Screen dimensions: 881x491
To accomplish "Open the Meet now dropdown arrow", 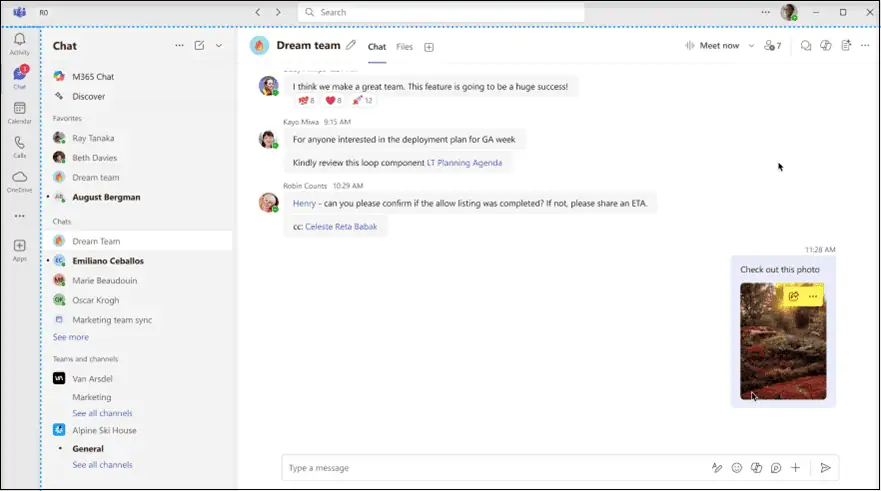I will [751, 46].
